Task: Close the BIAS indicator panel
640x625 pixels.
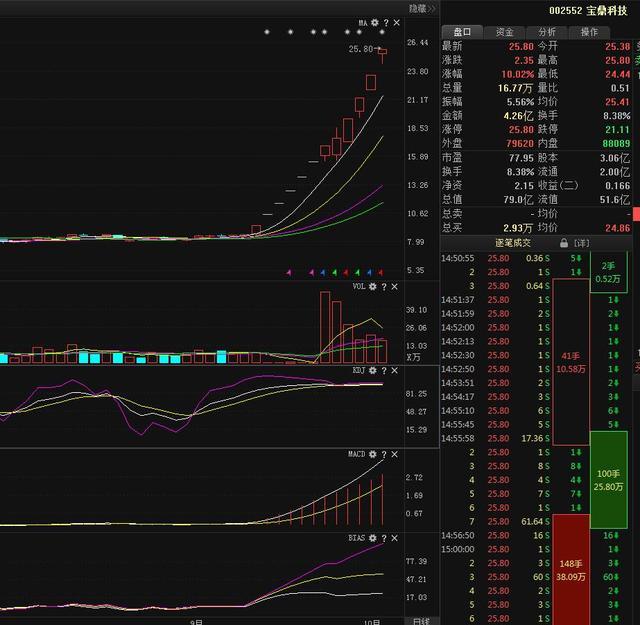Action: click(394, 538)
